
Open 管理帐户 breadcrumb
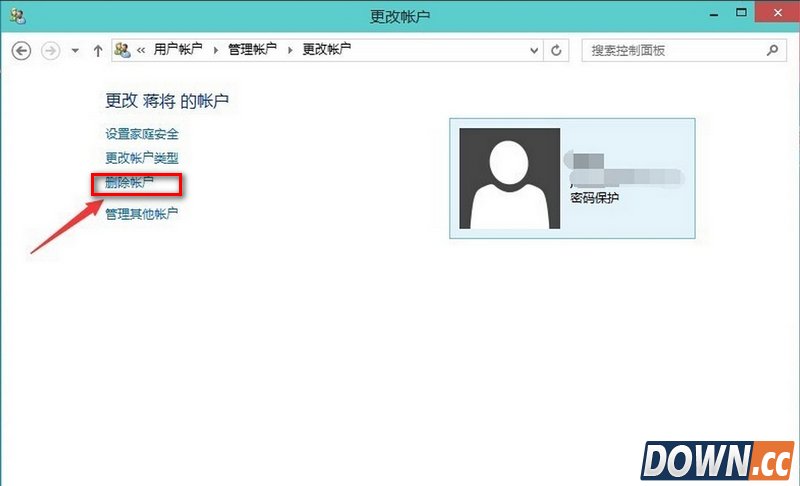point(252,49)
